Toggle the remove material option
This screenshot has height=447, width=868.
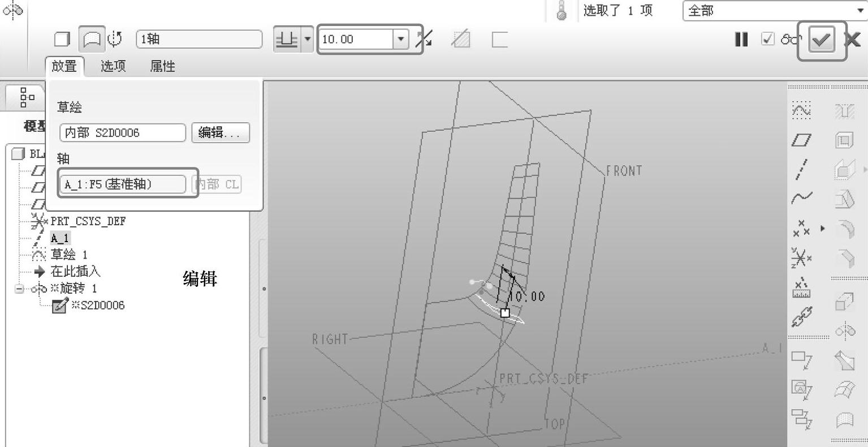coord(461,39)
